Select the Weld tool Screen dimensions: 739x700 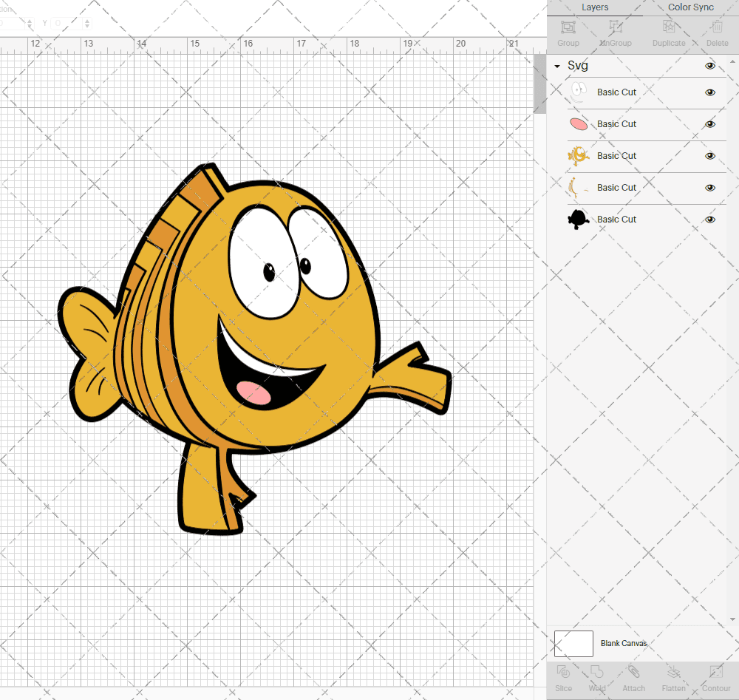click(x=596, y=672)
